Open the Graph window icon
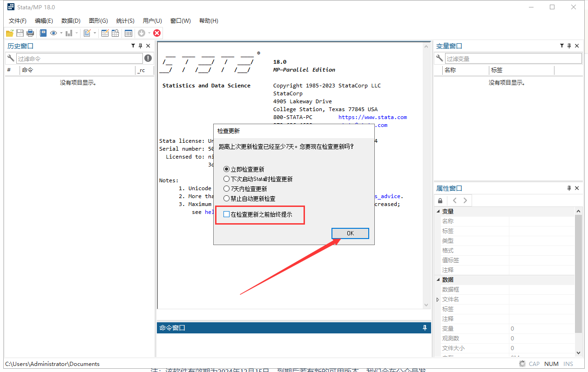 pos(68,33)
